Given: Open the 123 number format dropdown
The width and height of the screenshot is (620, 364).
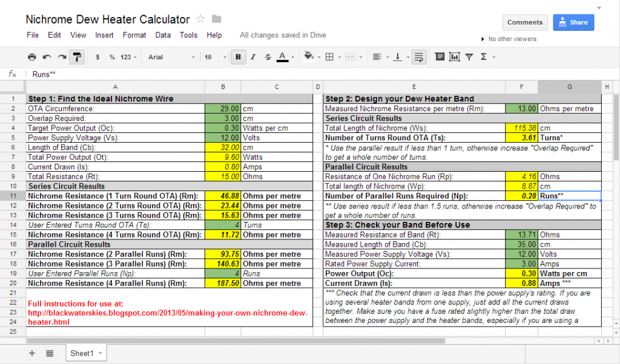Looking at the screenshot, I should (128, 57).
